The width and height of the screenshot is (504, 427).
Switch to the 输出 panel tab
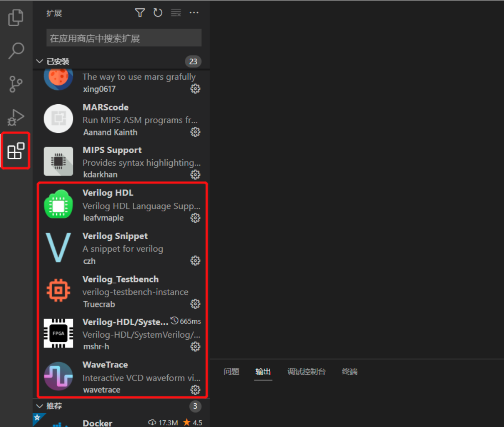(x=263, y=371)
